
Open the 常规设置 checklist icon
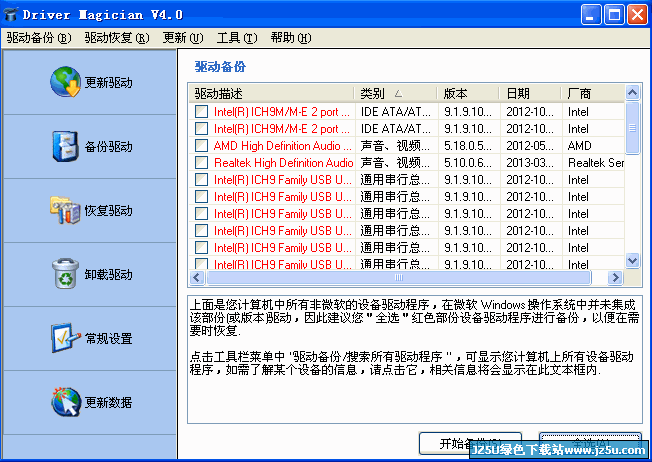[65, 338]
